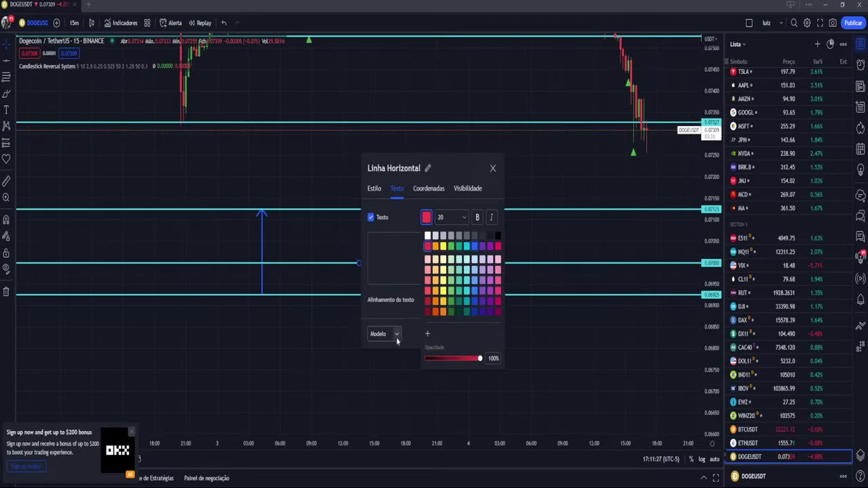Open the luiz layout dropdown
The width and height of the screenshot is (868, 488).
772,23
